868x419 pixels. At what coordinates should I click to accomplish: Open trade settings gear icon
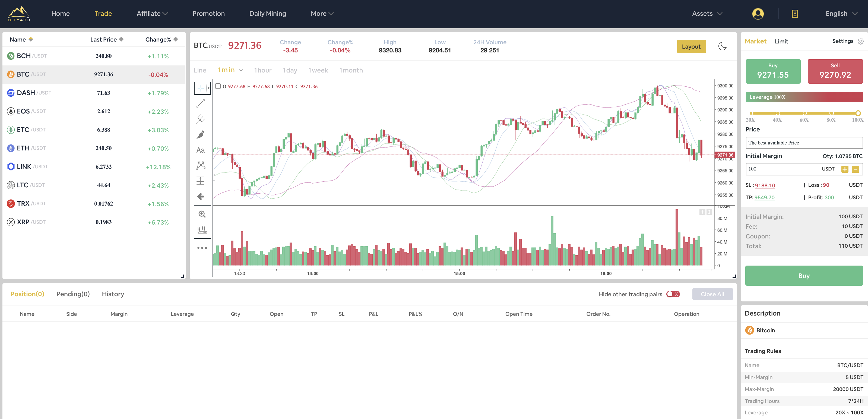860,41
